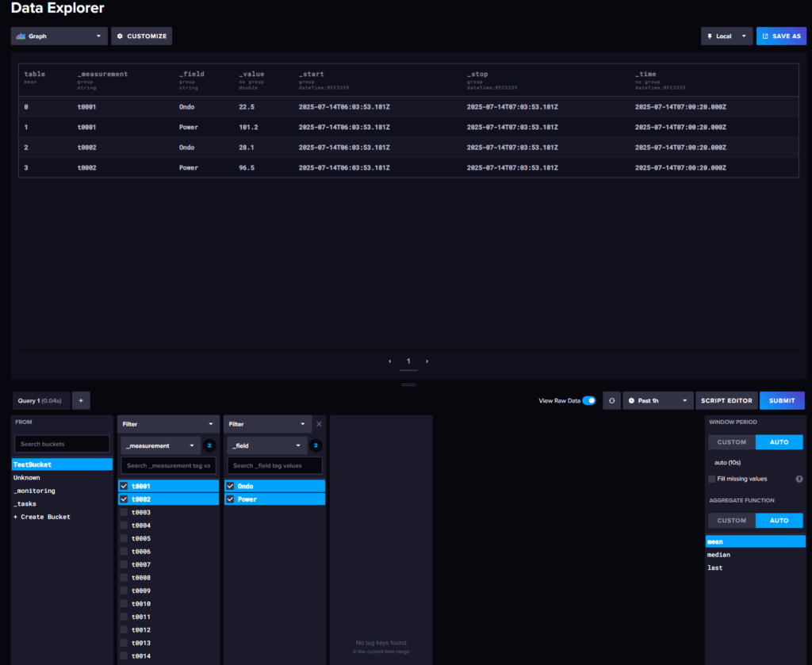The image size is (812, 665).
Task: Check the t0006 measurement checkbox
Action: click(124, 551)
